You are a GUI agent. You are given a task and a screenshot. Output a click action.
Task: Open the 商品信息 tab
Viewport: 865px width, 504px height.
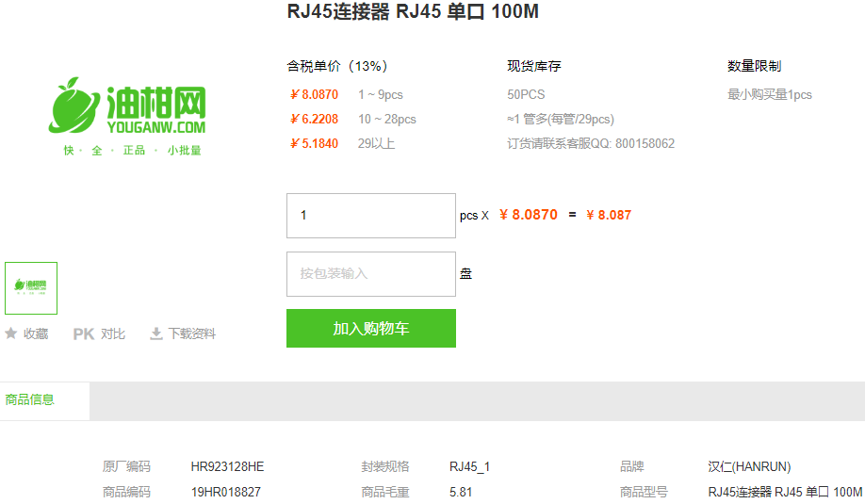point(30,399)
